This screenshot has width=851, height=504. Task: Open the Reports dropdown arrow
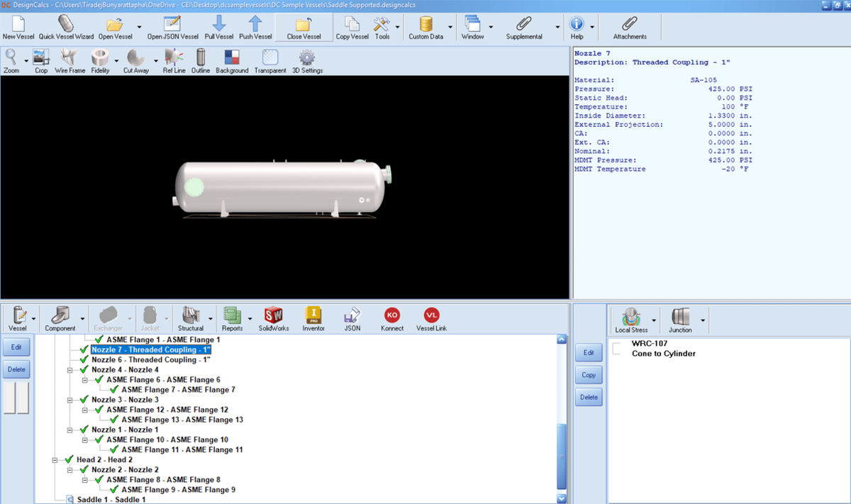tap(250, 320)
